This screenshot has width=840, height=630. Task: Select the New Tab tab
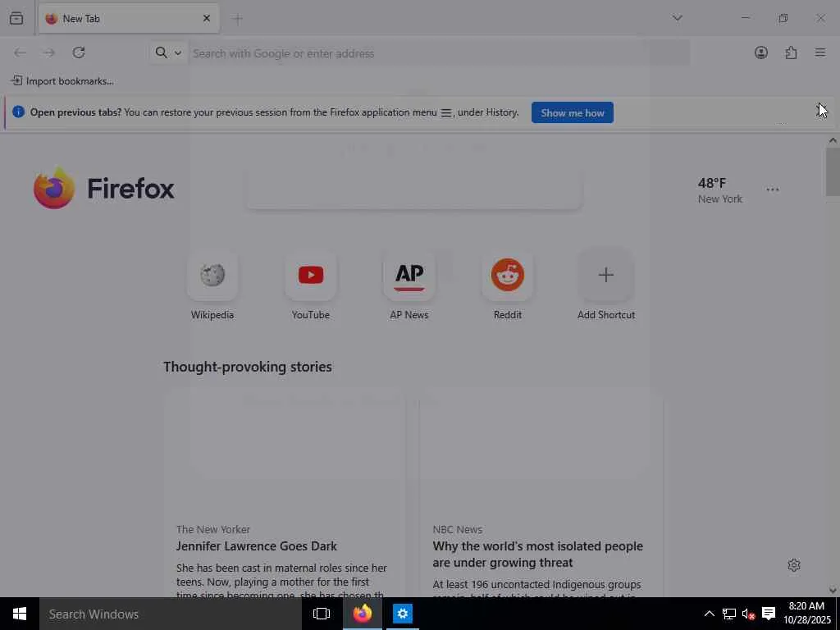pos(129,18)
